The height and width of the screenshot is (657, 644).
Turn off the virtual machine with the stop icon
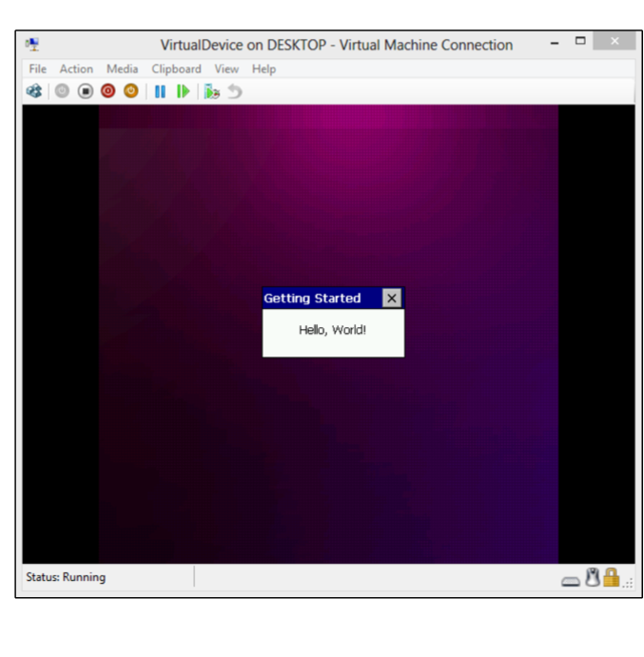point(85,91)
